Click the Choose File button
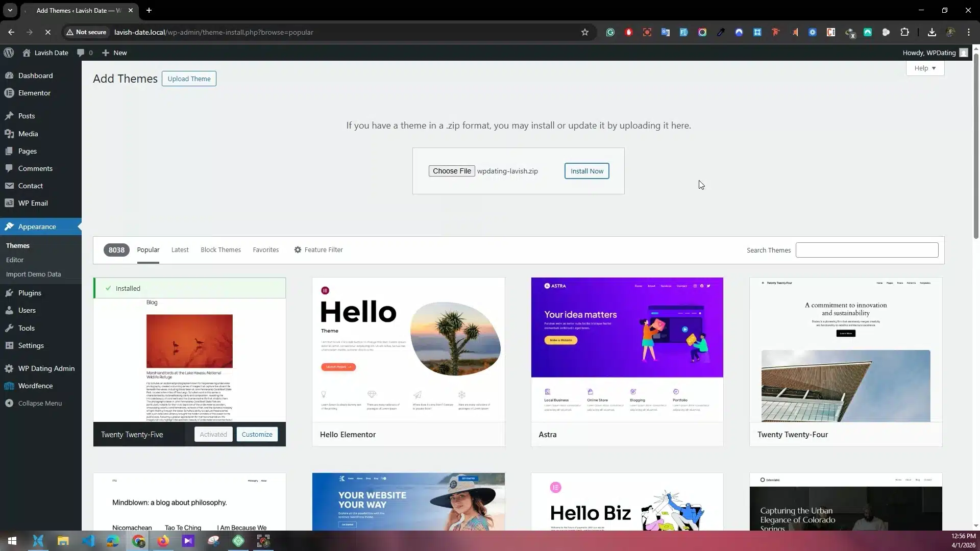This screenshot has width=980, height=551. coord(452,171)
